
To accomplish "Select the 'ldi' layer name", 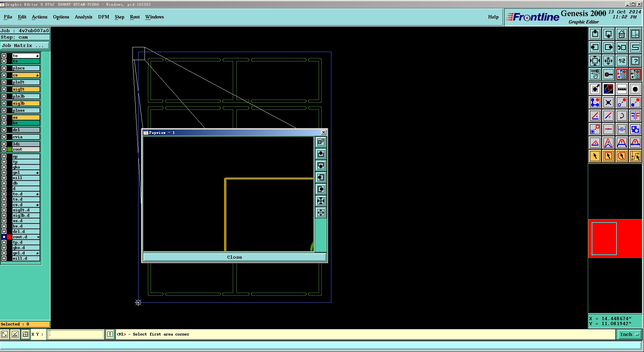I will click(x=26, y=144).
